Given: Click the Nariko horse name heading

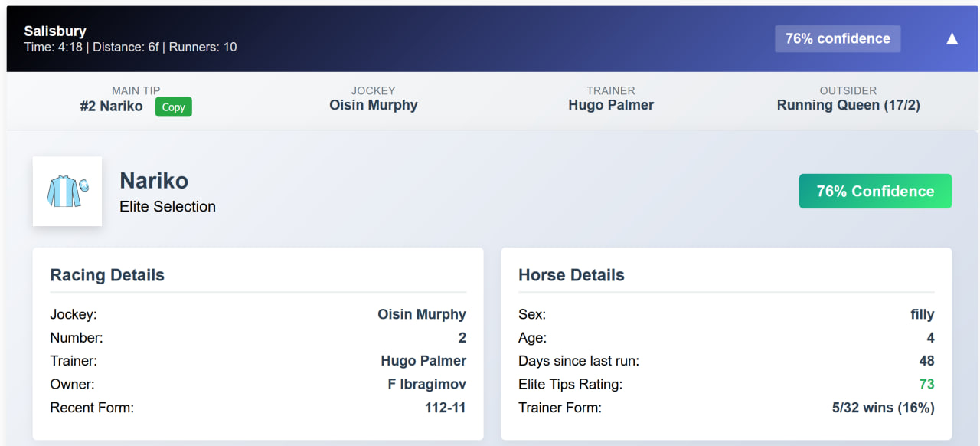Looking at the screenshot, I should (x=154, y=181).
